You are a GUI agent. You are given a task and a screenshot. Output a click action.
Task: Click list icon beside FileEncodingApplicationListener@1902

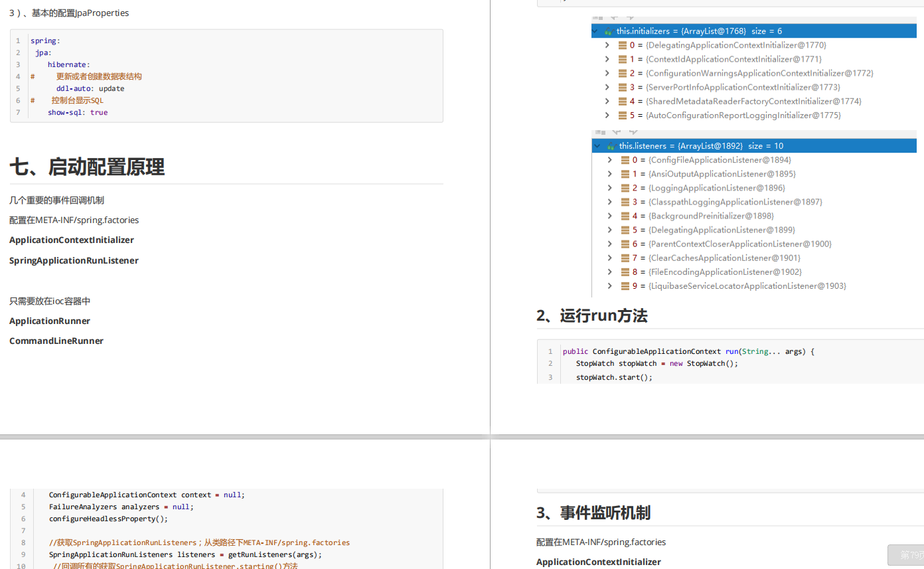coord(625,272)
